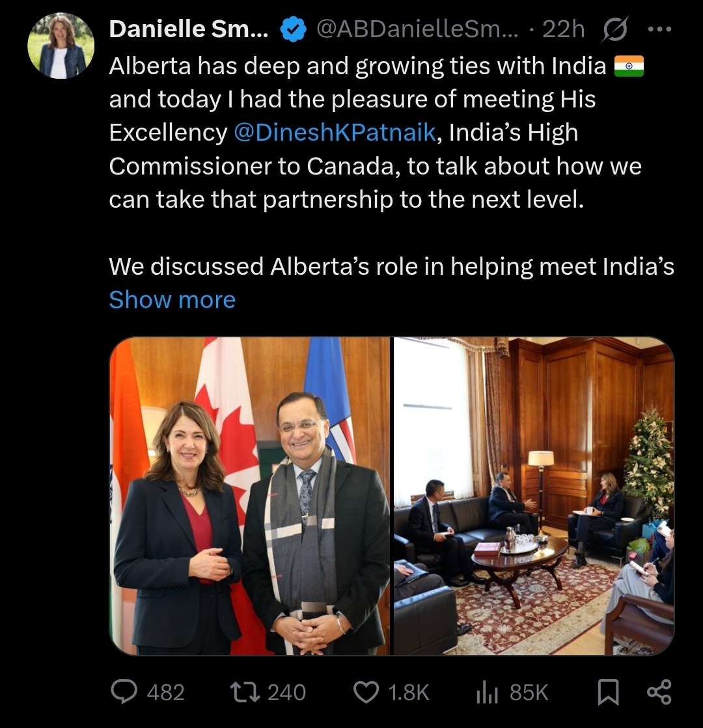View tweet analytics bar chart icon
The height and width of the screenshot is (728, 703).
487,692
